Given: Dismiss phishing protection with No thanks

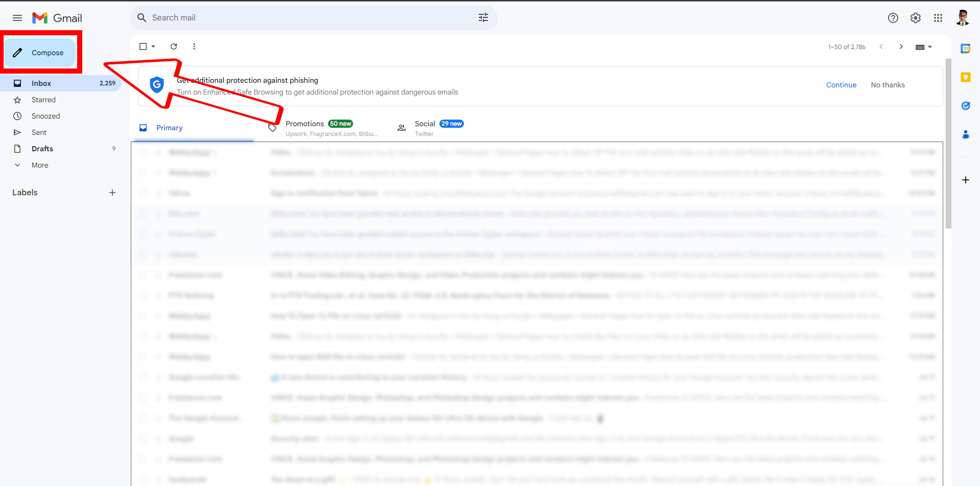Looking at the screenshot, I should (888, 85).
